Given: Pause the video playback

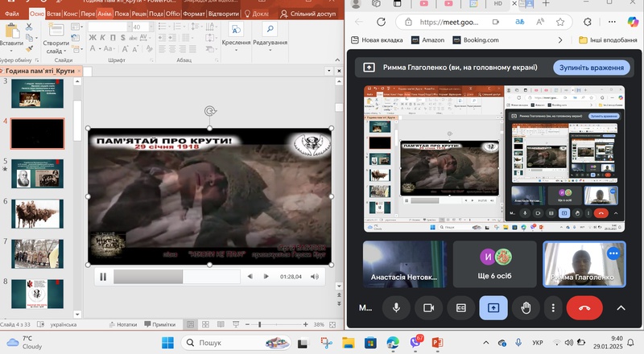Looking at the screenshot, I should tap(103, 277).
